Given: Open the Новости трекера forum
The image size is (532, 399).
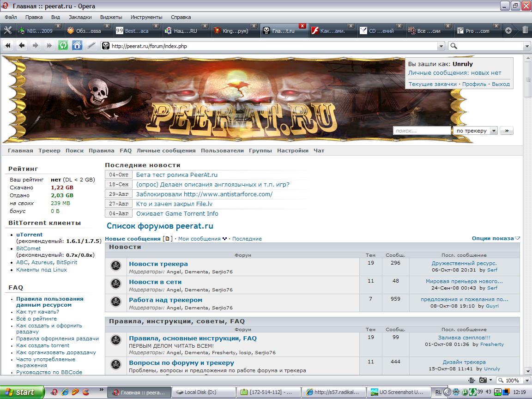Looking at the screenshot, I should [158, 264].
